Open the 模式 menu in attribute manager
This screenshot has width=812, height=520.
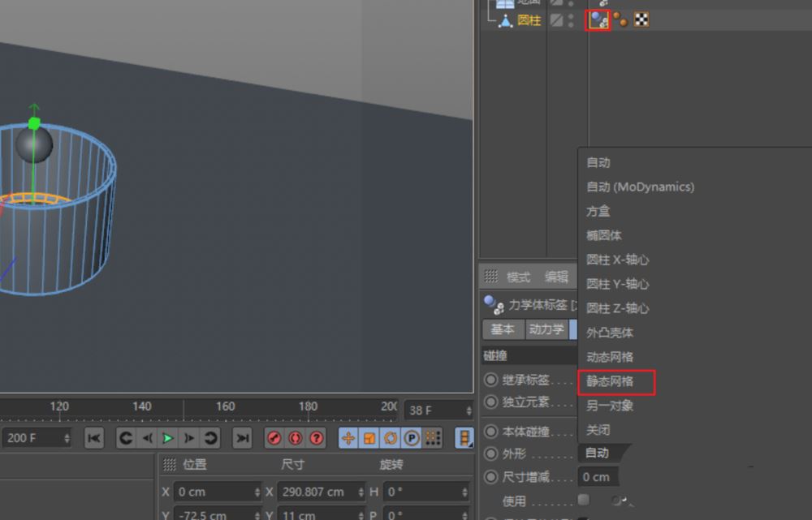(x=518, y=277)
